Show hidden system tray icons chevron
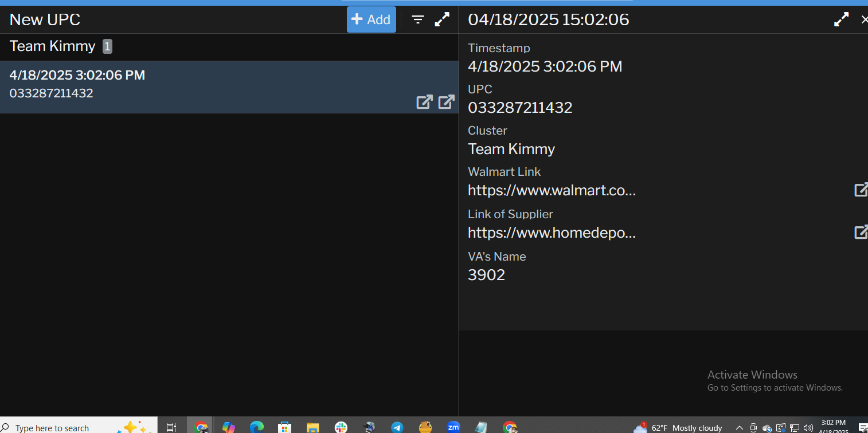 point(740,428)
